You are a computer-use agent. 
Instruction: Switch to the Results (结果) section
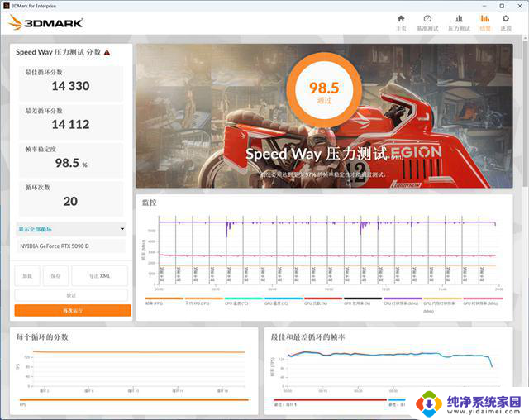485,23
